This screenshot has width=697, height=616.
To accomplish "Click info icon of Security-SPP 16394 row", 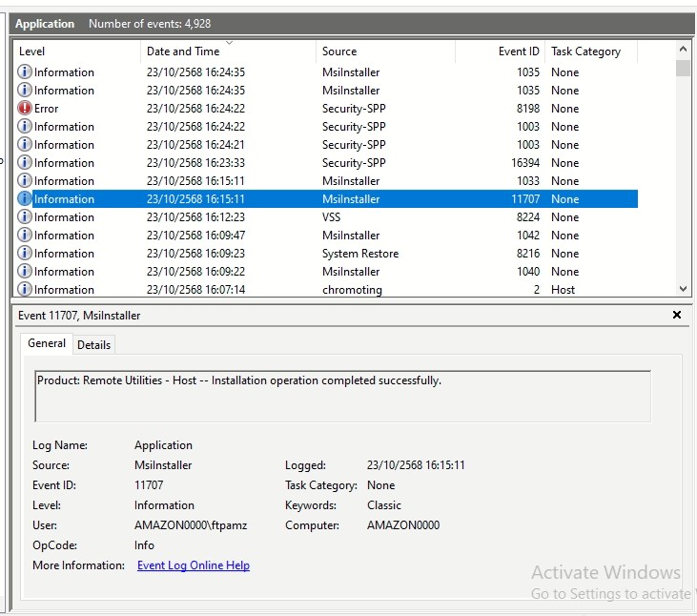I will point(25,162).
